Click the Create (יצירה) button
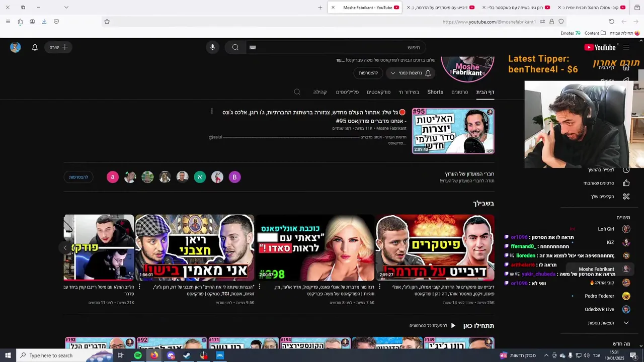This screenshot has height=362, width=644. pyautogui.click(x=58, y=47)
